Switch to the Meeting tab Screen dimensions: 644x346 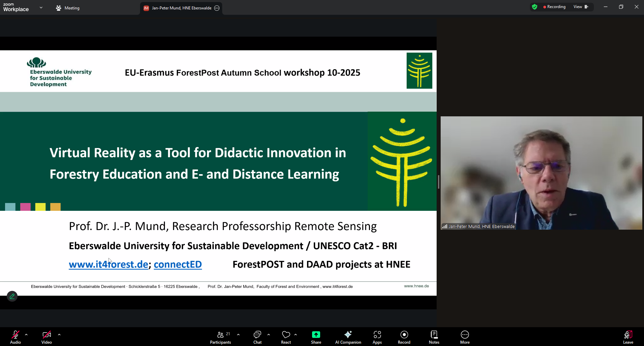point(68,8)
